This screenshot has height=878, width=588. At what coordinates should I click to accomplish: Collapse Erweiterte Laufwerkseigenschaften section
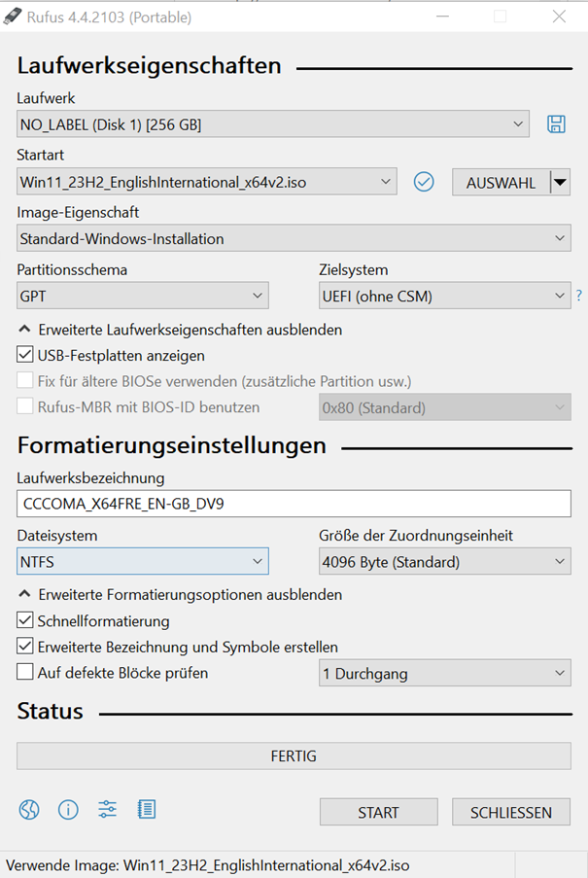[180, 330]
